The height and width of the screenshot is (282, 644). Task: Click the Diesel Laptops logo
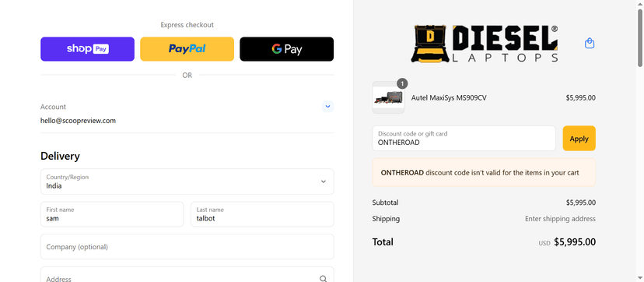click(485, 44)
